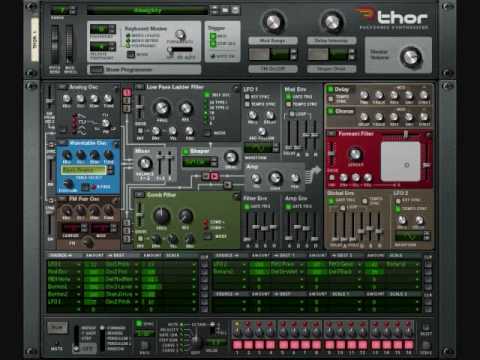Toggle Global Env Gate Trig

pyautogui.click(x=331, y=201)
